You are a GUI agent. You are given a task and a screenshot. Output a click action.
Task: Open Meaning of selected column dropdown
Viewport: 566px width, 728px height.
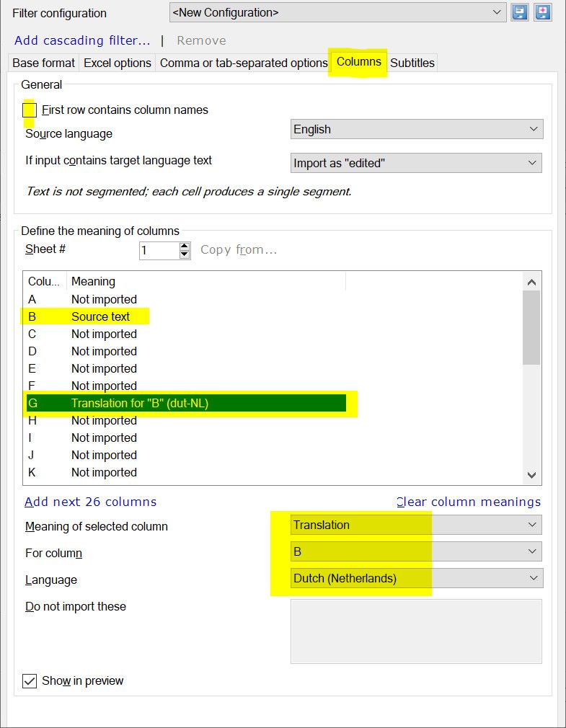coord(416,525)
